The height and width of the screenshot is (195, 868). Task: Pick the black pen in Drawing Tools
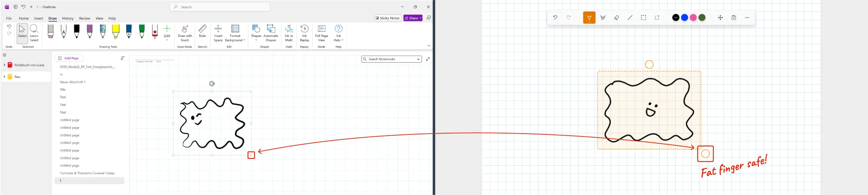click(x=77, y=31)
